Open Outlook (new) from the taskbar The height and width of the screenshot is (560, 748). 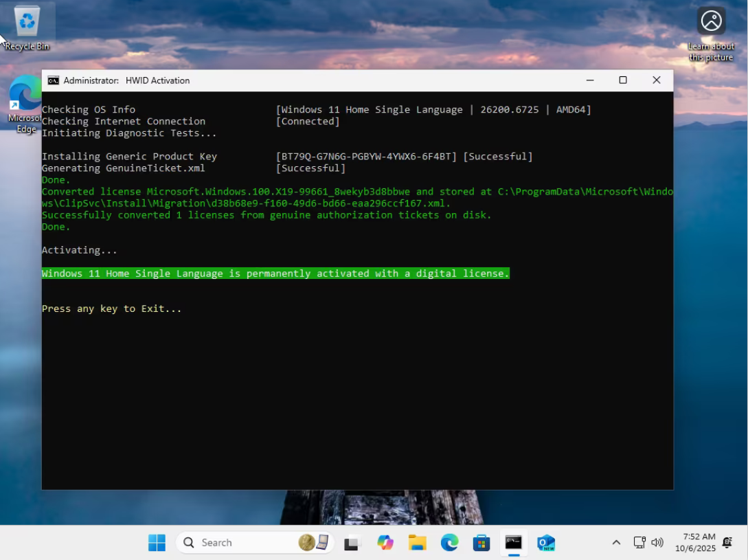(x=546, y=543)
